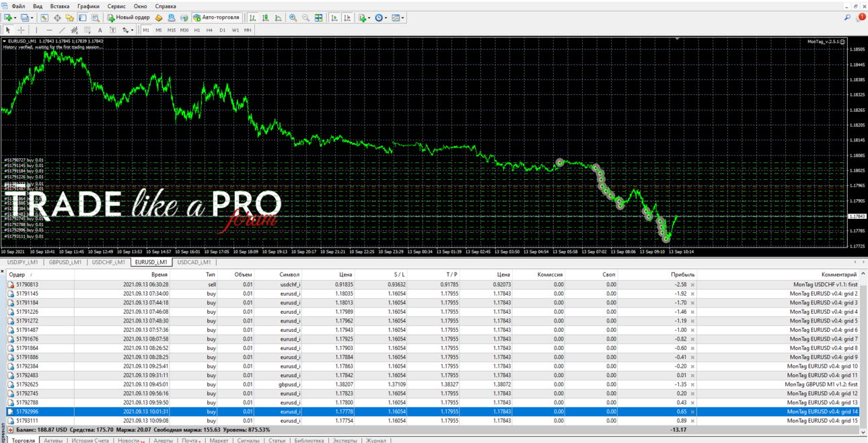The image size is (868, 443).
Task: Open the Data Window crosshair-circle icon
Action: (x=57, y=18)
